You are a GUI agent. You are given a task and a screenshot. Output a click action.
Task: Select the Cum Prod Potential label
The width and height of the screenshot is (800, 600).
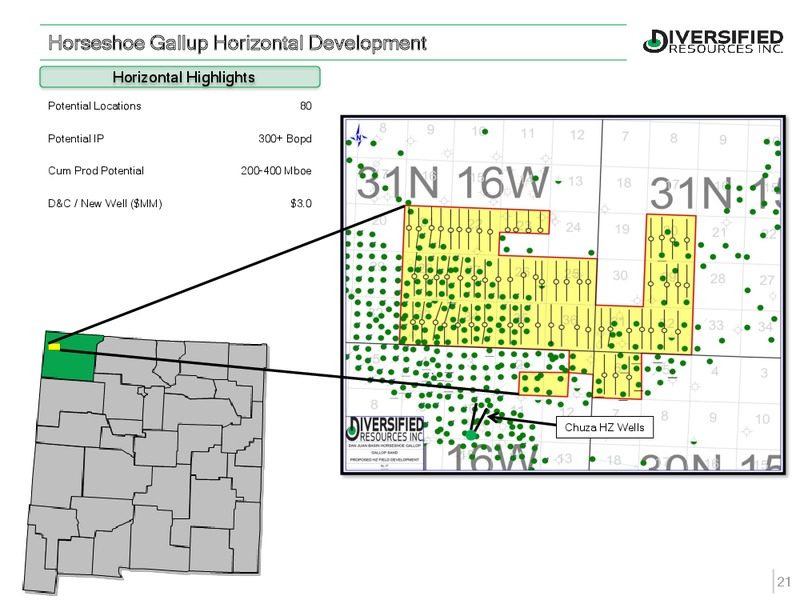point(96,171)
